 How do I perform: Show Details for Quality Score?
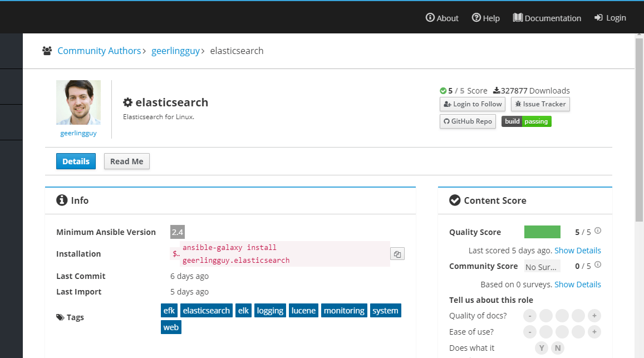pos(577,251)
